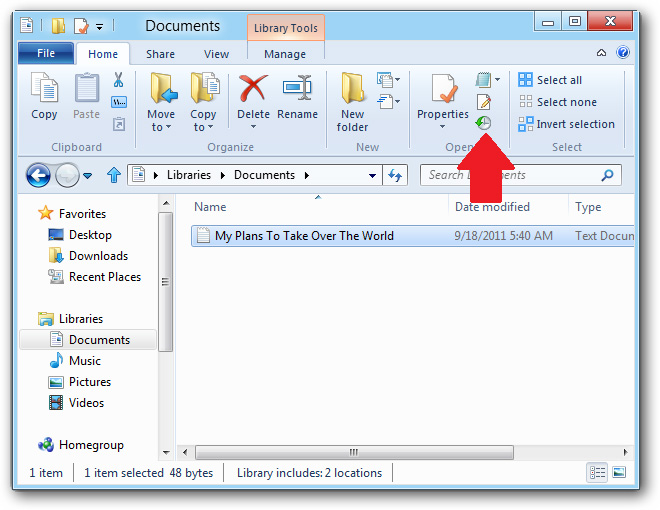
Task: Expand the arrow after Documents in breadcrumb
Action: coord(307,175)
